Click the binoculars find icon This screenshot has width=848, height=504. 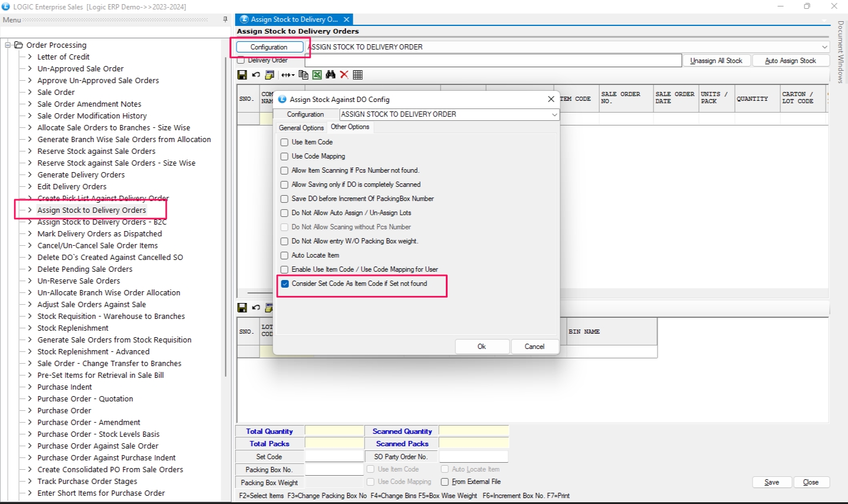click(330, 75)
